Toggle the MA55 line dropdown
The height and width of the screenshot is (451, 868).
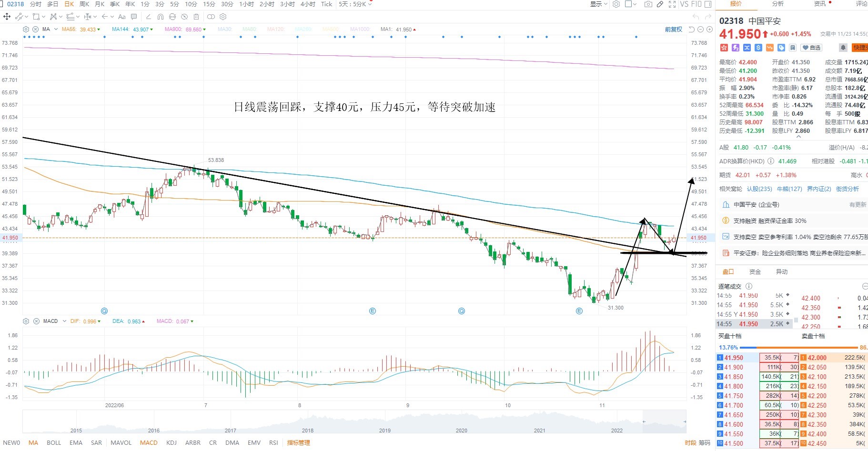(x=99, y=30)
